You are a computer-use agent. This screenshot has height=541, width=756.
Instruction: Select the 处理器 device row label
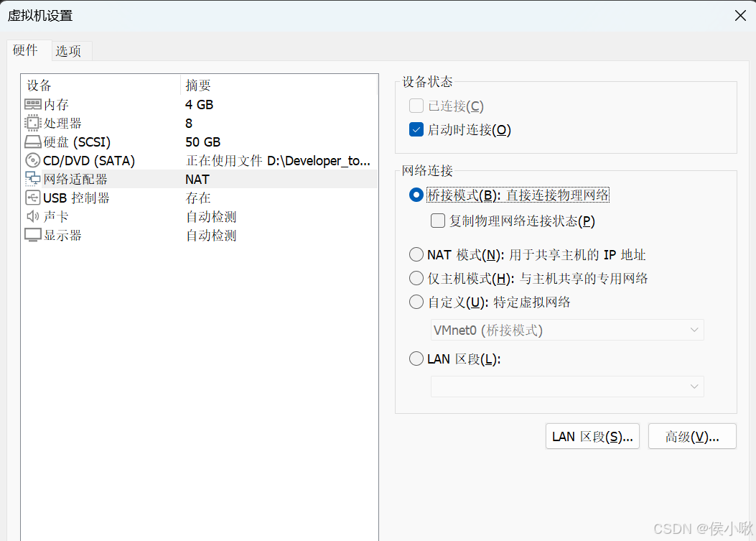pyautogui.click(x=62, y=124)
